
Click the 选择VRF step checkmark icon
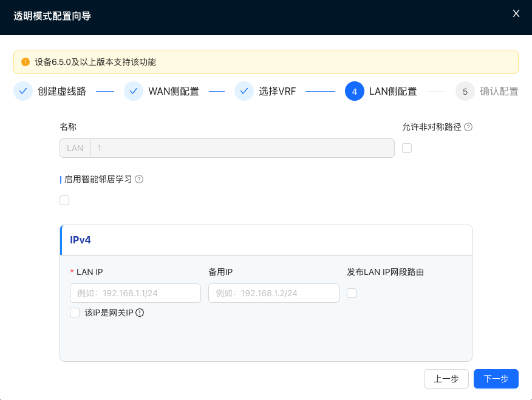coord(244,91)
